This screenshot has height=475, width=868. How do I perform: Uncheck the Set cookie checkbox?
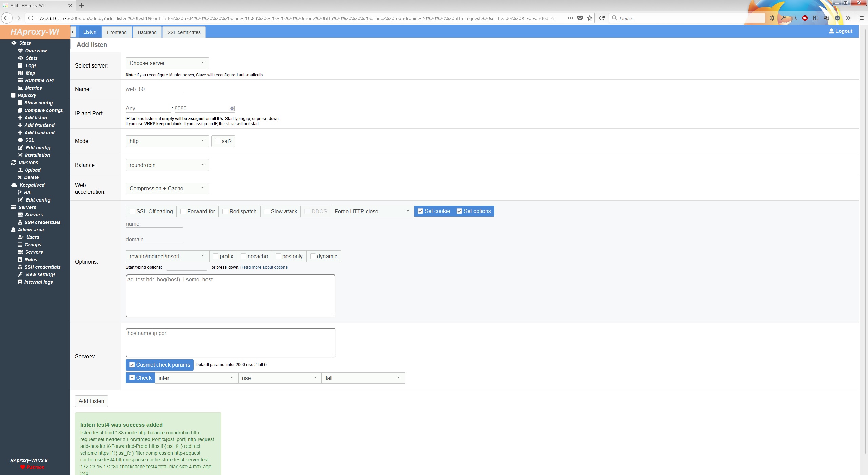click(x=420, y=211)
